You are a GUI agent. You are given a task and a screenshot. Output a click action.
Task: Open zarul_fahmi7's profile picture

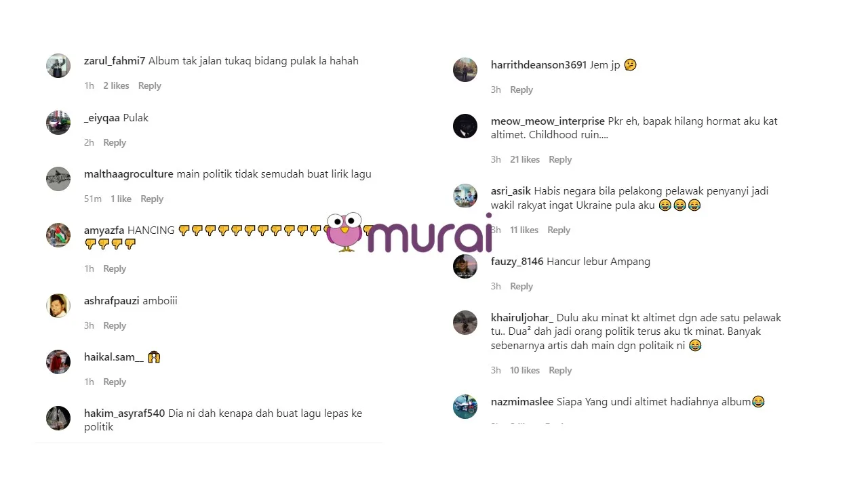click(x=58, y=66)
